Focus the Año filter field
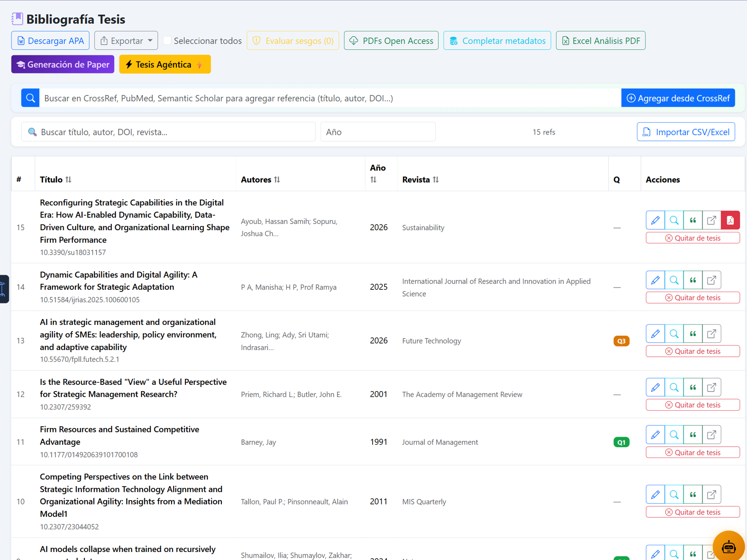 point(378,132)
